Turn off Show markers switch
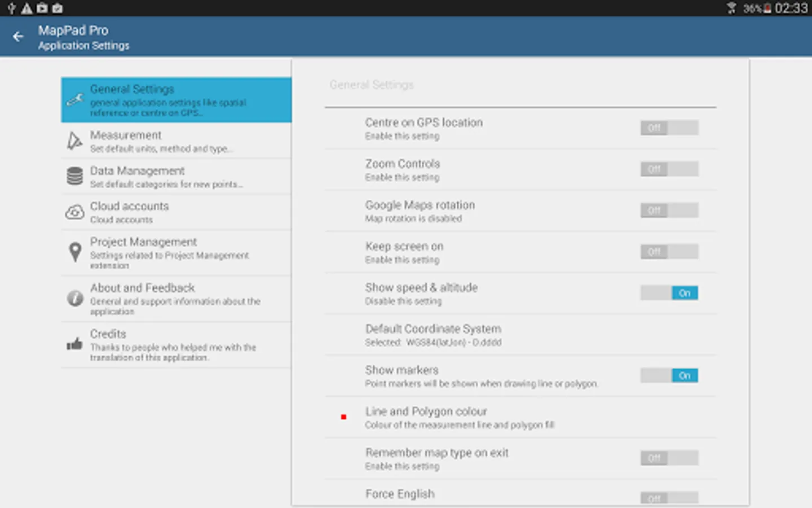 [x=669, y=375]
